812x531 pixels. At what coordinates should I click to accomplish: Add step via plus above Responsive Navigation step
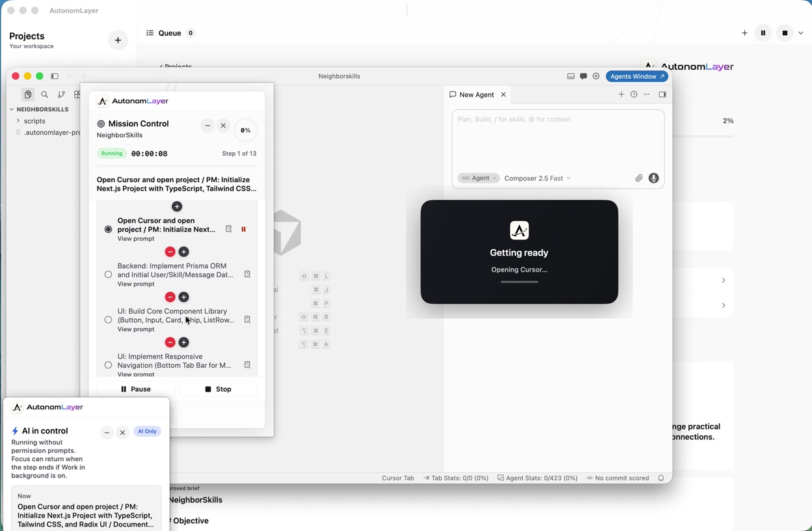[184, 342]
